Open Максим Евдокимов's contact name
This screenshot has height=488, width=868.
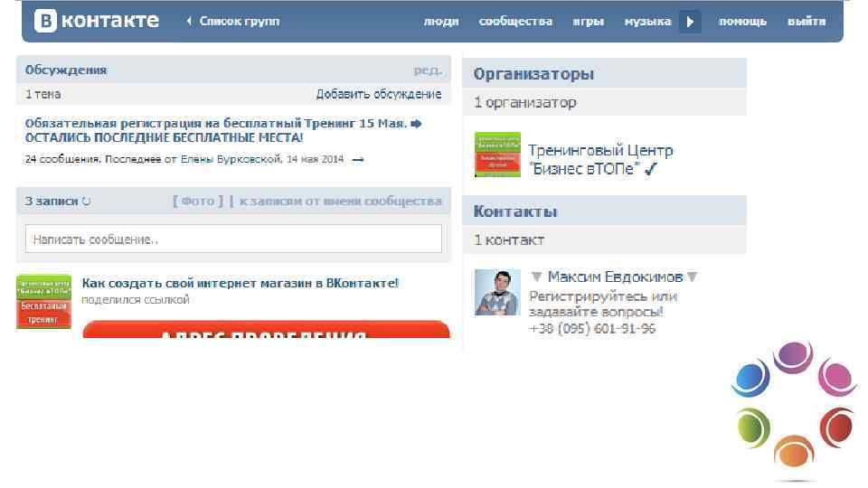point(615,277)
